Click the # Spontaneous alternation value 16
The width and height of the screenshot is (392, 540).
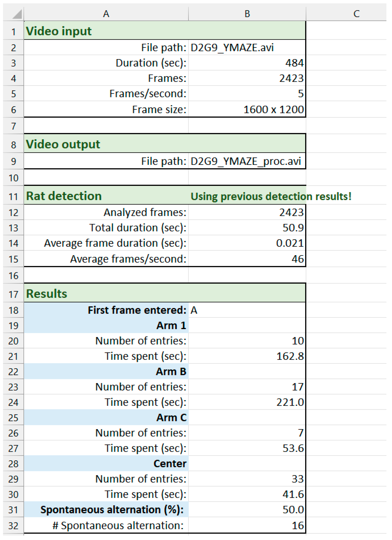tap(247, 525)
